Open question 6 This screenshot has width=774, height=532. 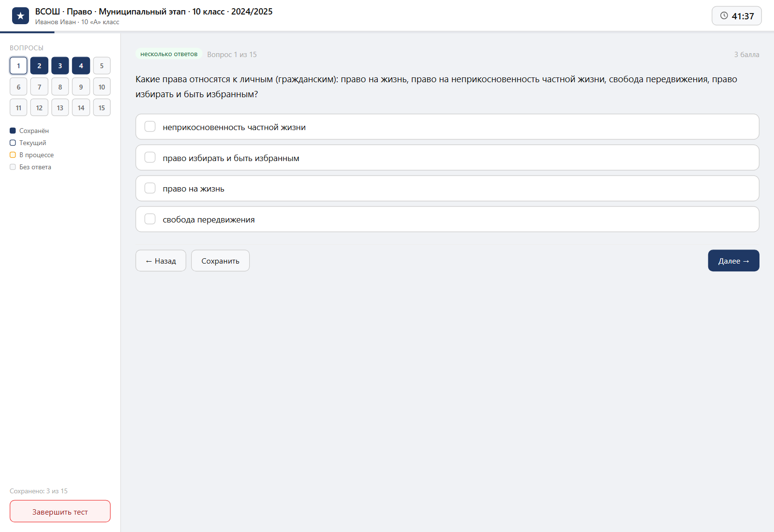pos(18,87)
